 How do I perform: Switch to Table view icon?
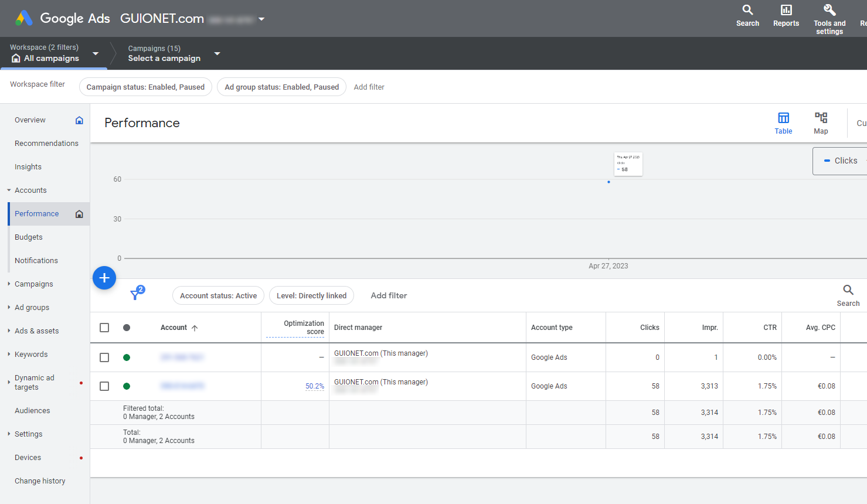pyautogui.click(x=783, y=118)
